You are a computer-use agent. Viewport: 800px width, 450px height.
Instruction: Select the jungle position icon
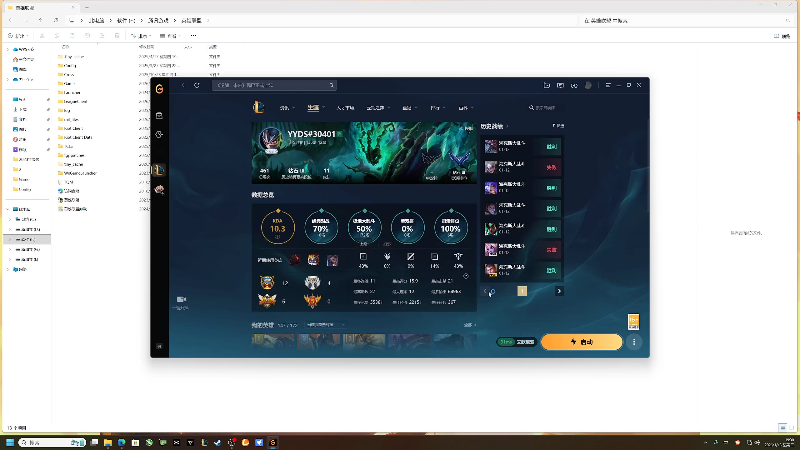tap(387, 257)
